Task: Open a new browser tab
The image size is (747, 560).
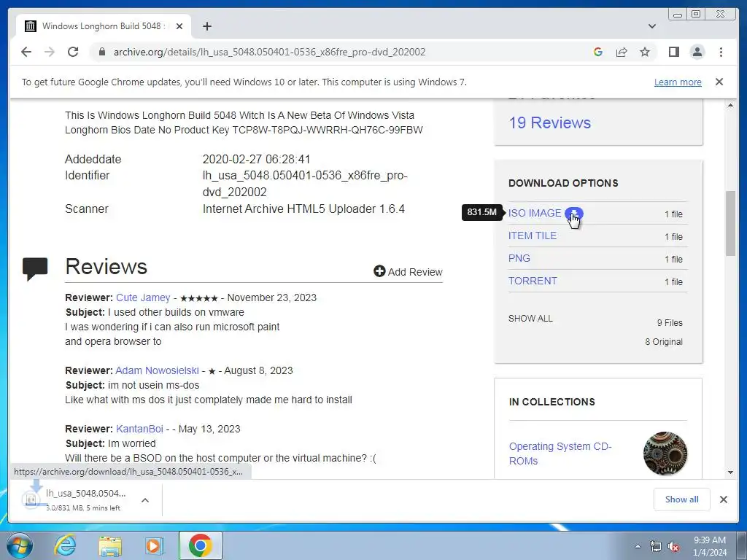Action: pyautogui.click(x=206, y=26)
